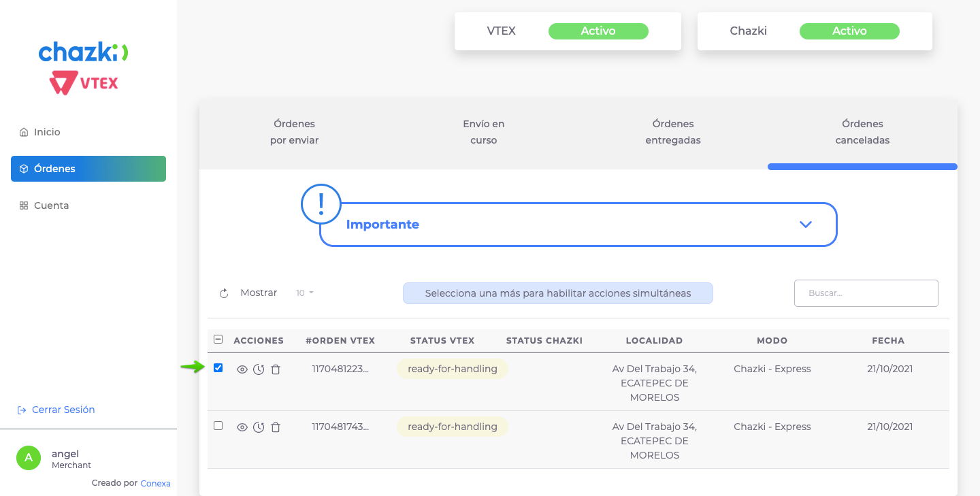Check the checkbox for order 1170481743
This screenshot has height=496, width=980.
218,426
